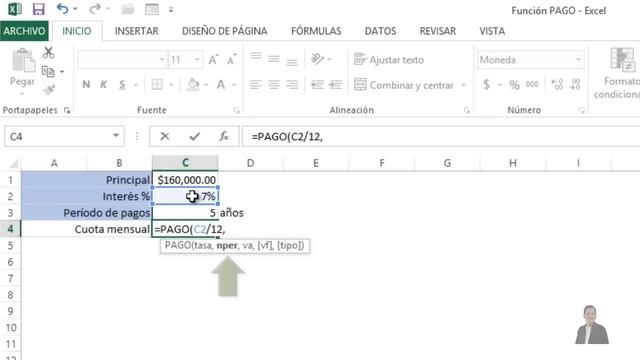Open Número dialog launcher
This screenshot has height=360, width=640.
click(x=582, y=110)
